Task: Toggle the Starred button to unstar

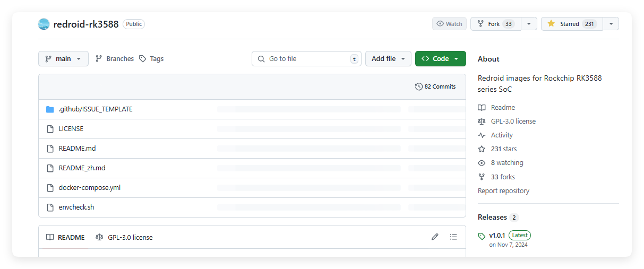Action: tap(571, 24)
